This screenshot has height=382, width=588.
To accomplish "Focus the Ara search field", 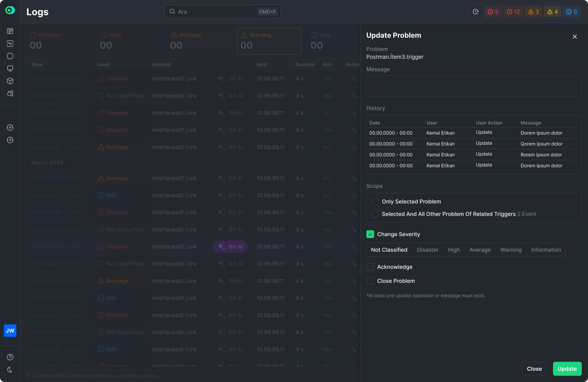I will [x=222, y=12].
